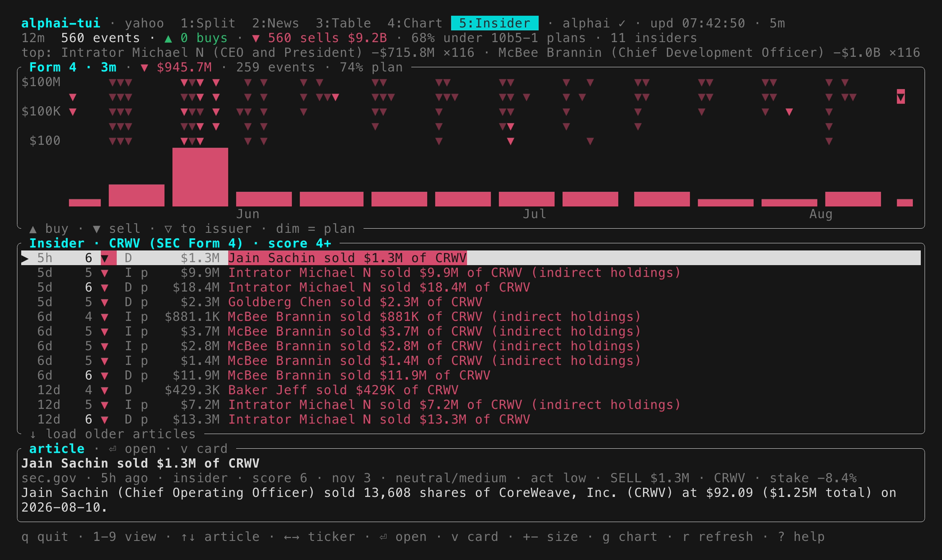Screen dimensions: 942x560
Task: Click 'neutral/medium' in the article details
Action: click(x=451, y=478)
